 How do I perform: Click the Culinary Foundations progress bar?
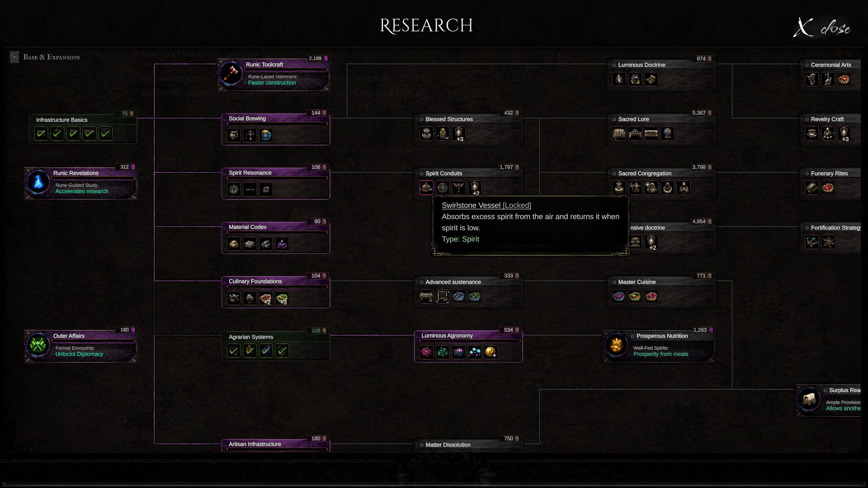tap(277, 286)
